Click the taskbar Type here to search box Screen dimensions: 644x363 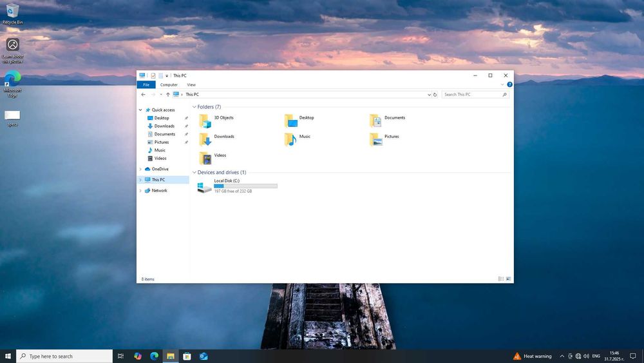coord(64,357)
